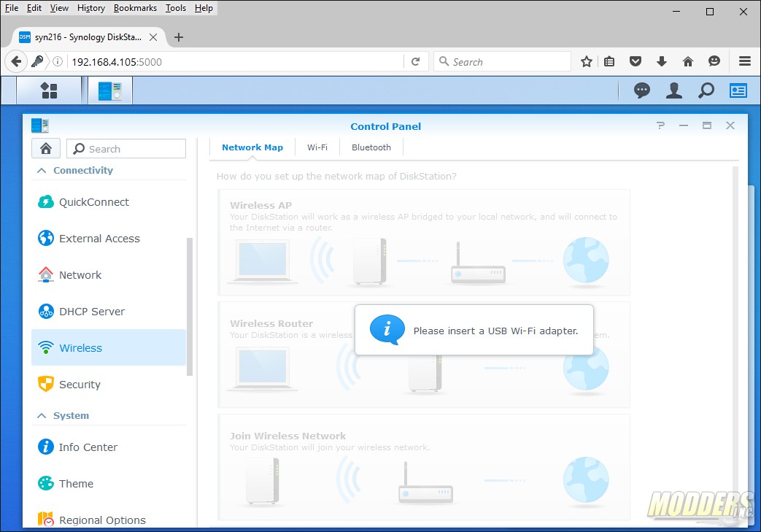
Task: Open browser View menu
Action: 59,8
